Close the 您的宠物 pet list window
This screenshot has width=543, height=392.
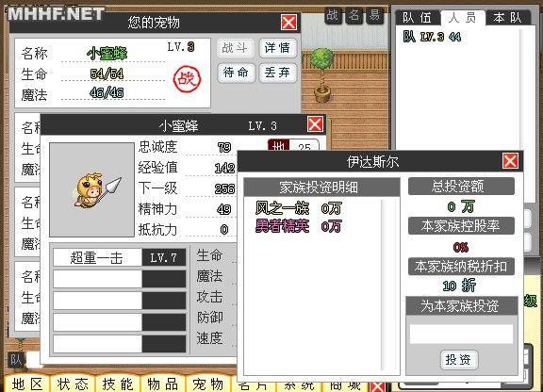click(288, 23)
